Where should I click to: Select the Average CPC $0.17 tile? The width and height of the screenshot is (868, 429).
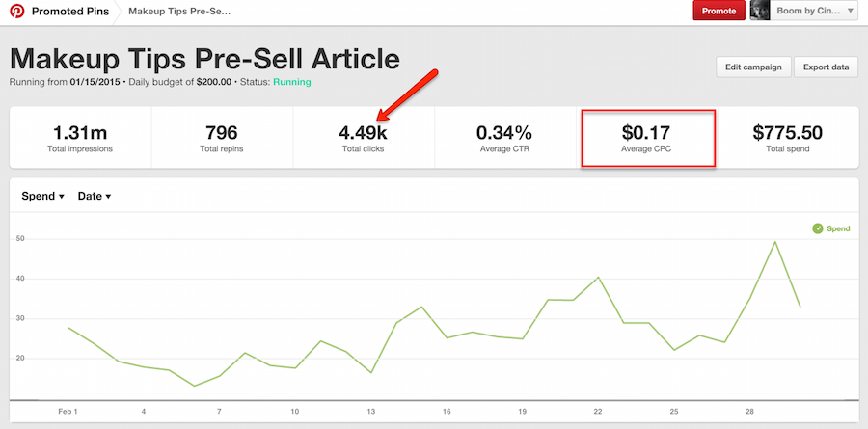(x=648, y=138)
